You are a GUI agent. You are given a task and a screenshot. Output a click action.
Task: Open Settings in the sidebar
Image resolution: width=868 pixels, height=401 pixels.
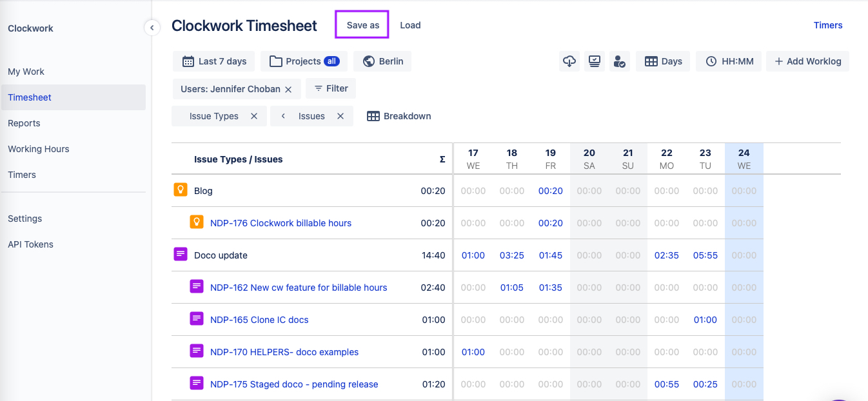pyautogui.click(x=25, y=219)
